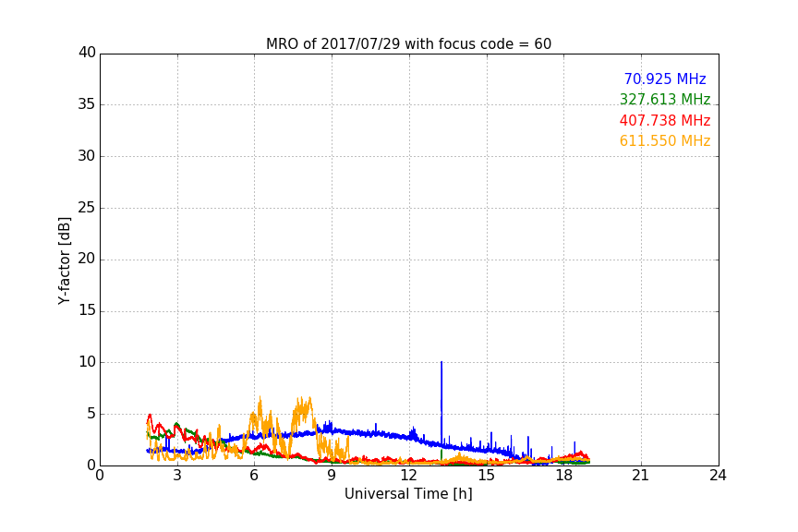The height and width of the screenshot is (532, 798).
Task: Click the y-axis tick label 35
Action: tap(87, 104)
